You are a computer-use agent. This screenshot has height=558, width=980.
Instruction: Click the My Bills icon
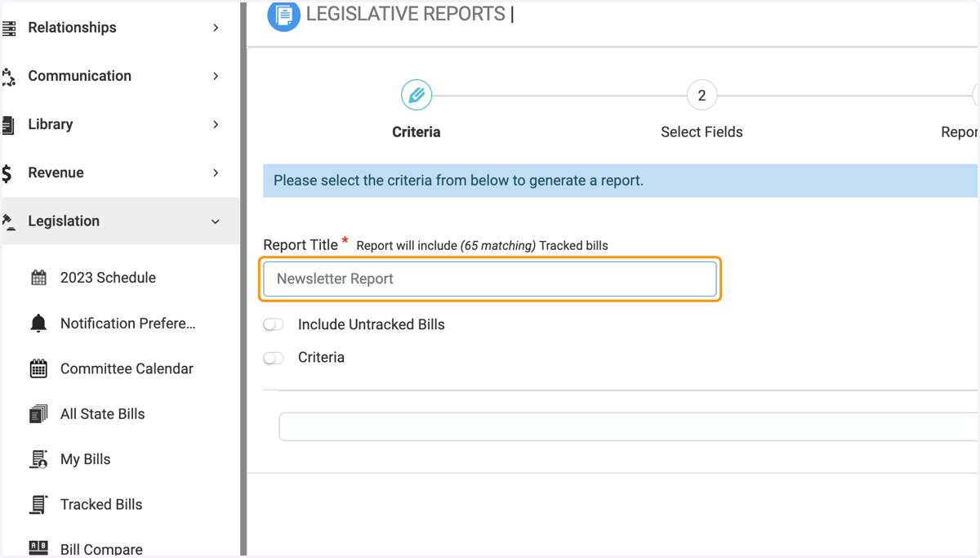[38, 459]
